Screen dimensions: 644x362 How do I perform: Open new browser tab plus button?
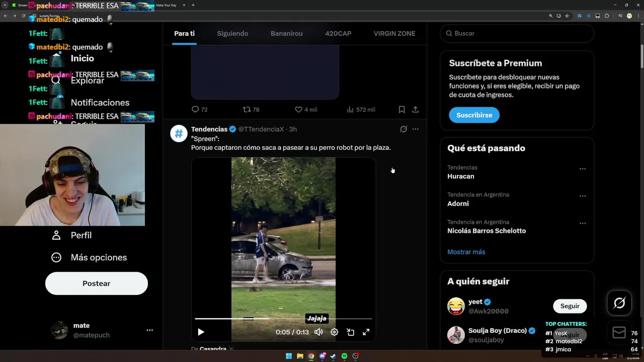tap(193, 5)
